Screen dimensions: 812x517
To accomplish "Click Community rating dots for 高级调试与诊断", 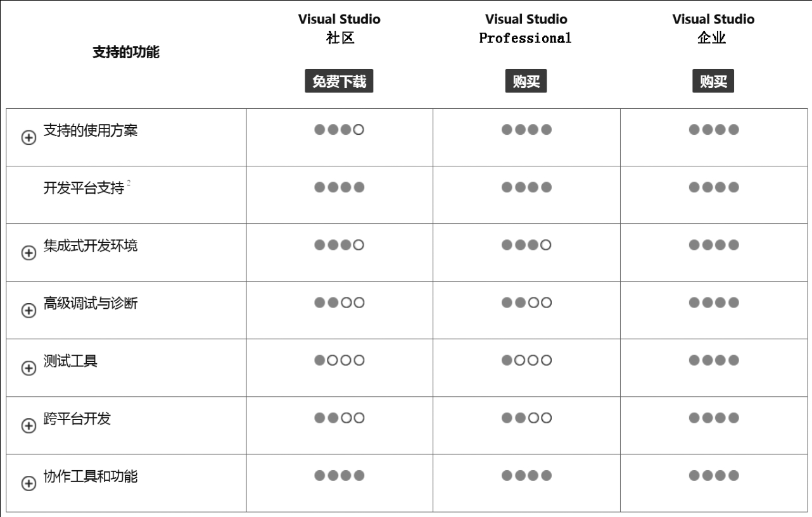I will click(339, 302).
